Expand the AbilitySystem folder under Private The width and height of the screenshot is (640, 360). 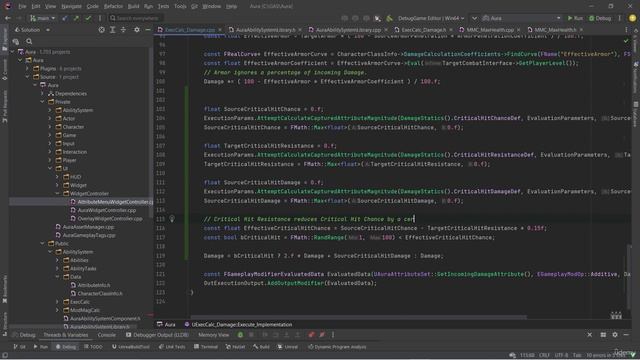(x=50, y=110)
